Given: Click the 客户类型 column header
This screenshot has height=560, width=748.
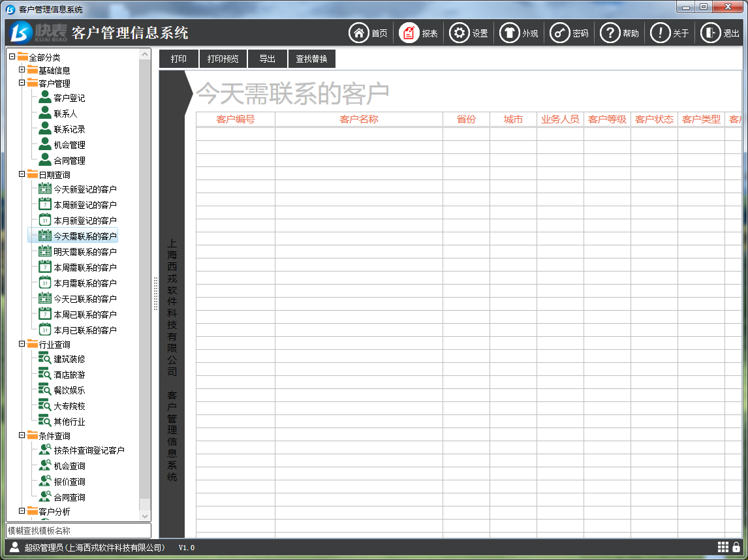Looking at the screenshot, I should coord(701,119).
